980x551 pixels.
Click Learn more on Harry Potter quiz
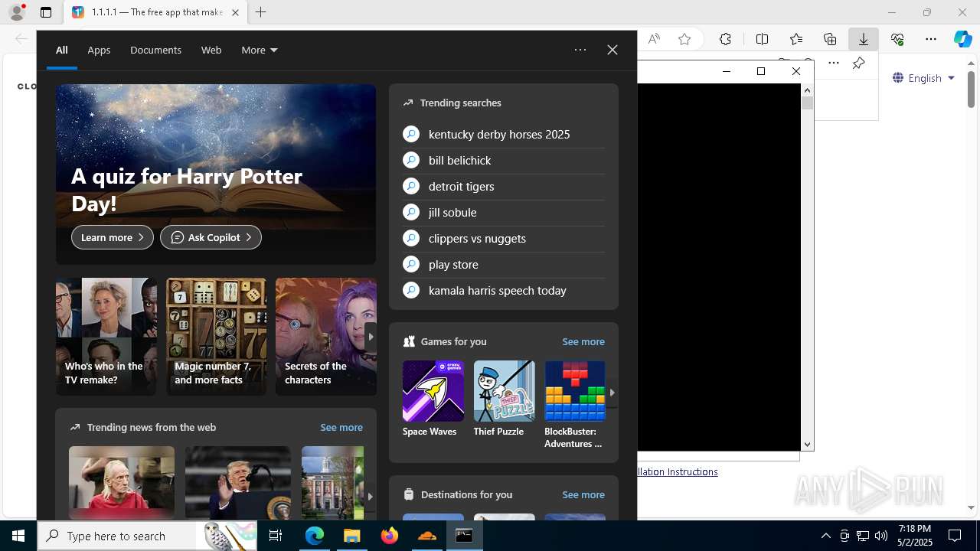113,237
